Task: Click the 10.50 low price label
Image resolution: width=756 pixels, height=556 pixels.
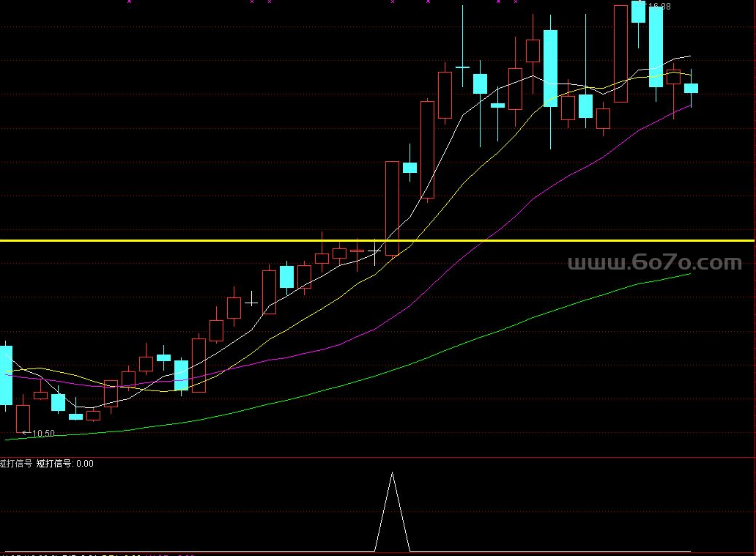Action: tap(43, 434)
